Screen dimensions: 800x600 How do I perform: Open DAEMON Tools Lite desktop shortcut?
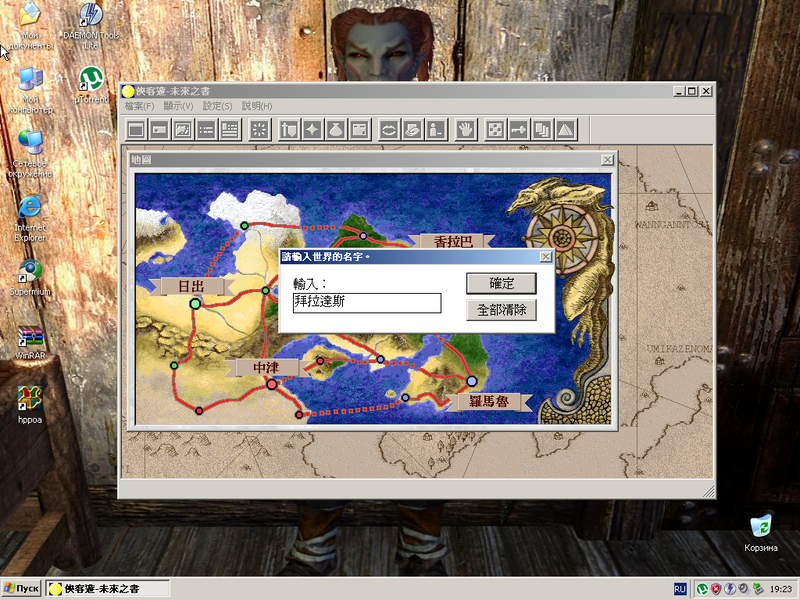point(91,26)
